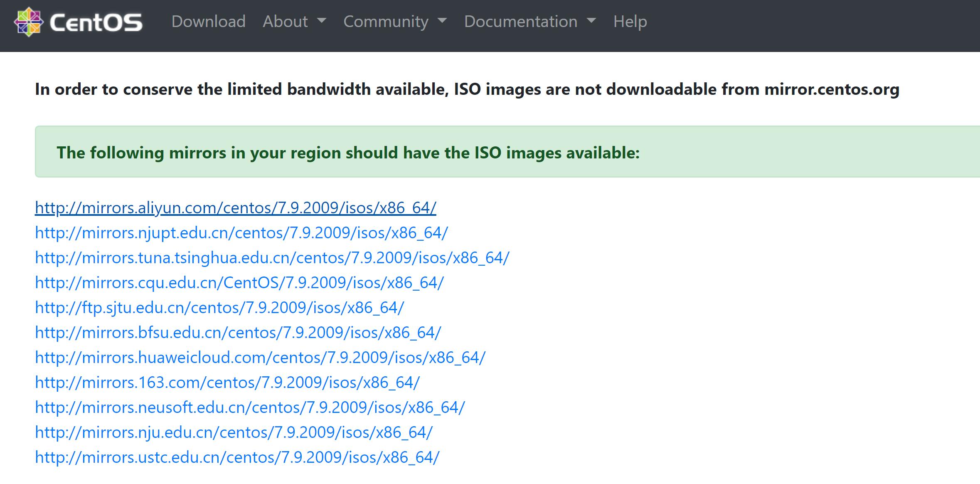980x484 pixels.
Task: Open the mirrors.cqu.edu.cn CentOS mirror
Action: pyautogui.click(x=239, y=282)
